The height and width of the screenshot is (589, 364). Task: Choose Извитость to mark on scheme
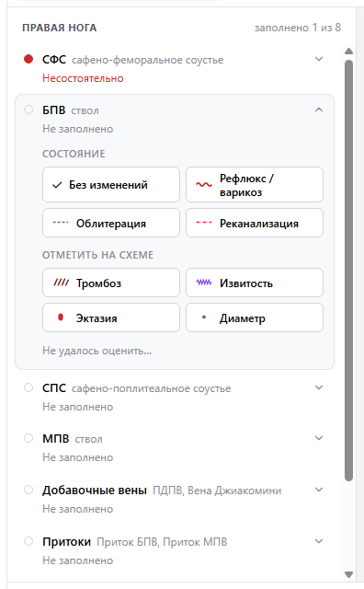click(x=255, y=283)
